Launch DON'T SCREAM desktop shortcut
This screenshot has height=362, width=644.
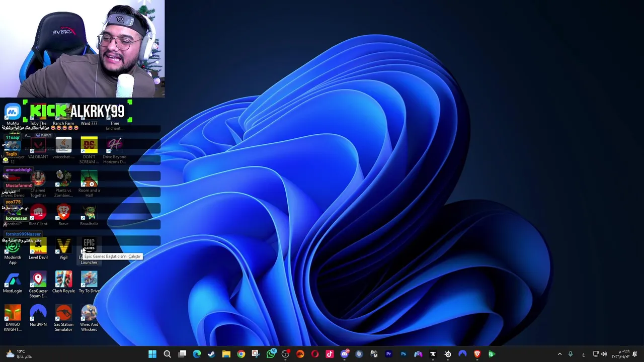point(89,151)
